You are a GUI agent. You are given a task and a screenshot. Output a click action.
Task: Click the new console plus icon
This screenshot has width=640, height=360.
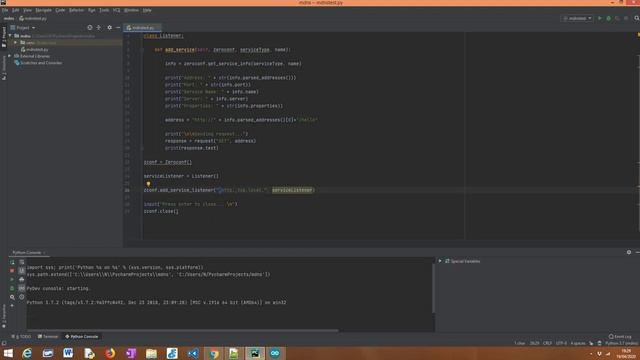coord(12,306)
